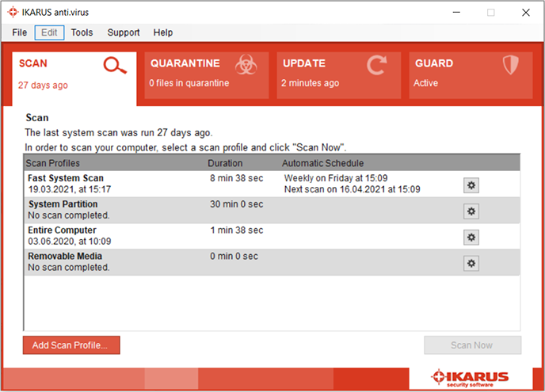Open the Edit menu

click(49, 32)
